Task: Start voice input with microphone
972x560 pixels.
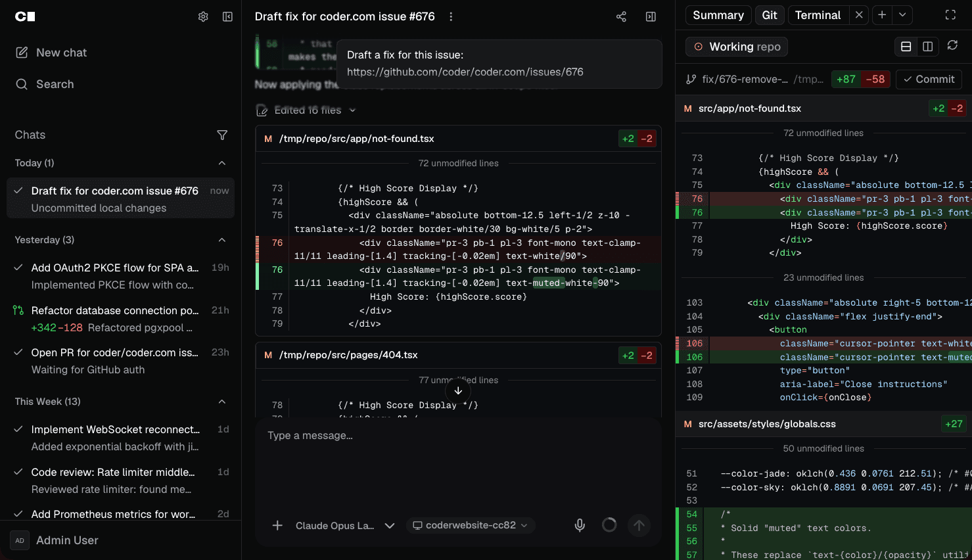Action: tap(580, 525)
